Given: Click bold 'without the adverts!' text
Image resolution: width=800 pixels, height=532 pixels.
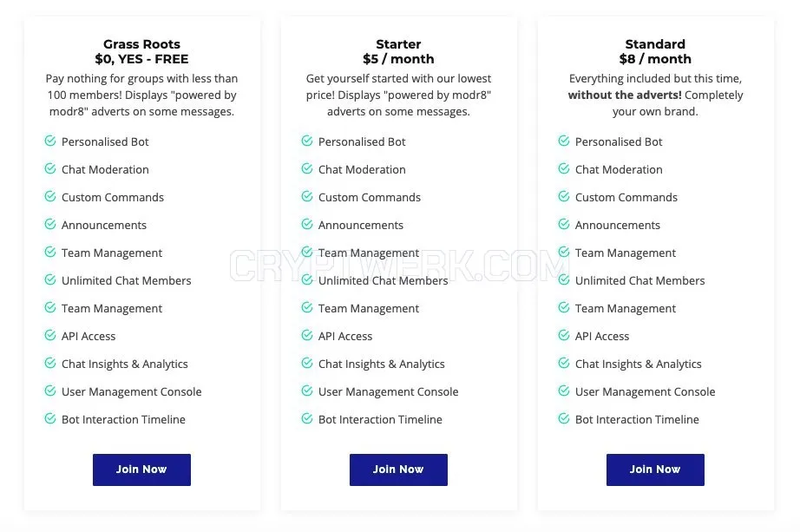Looking at the screenshot, I should 625,95.
